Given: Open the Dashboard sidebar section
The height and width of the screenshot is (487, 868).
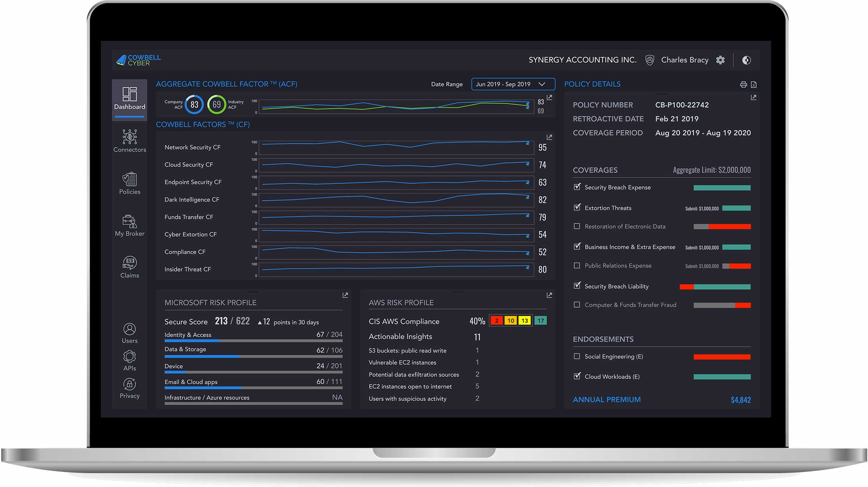Looking at the screenshot, I should tap(129, 99).
